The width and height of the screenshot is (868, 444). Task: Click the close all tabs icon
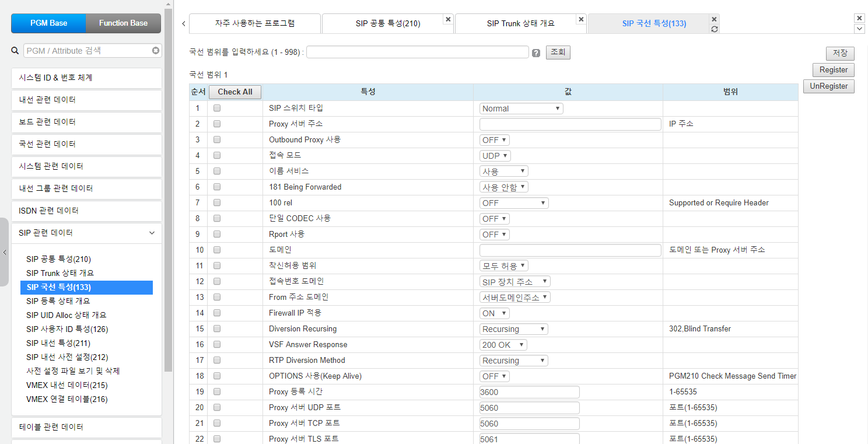(x=859, y=18)
